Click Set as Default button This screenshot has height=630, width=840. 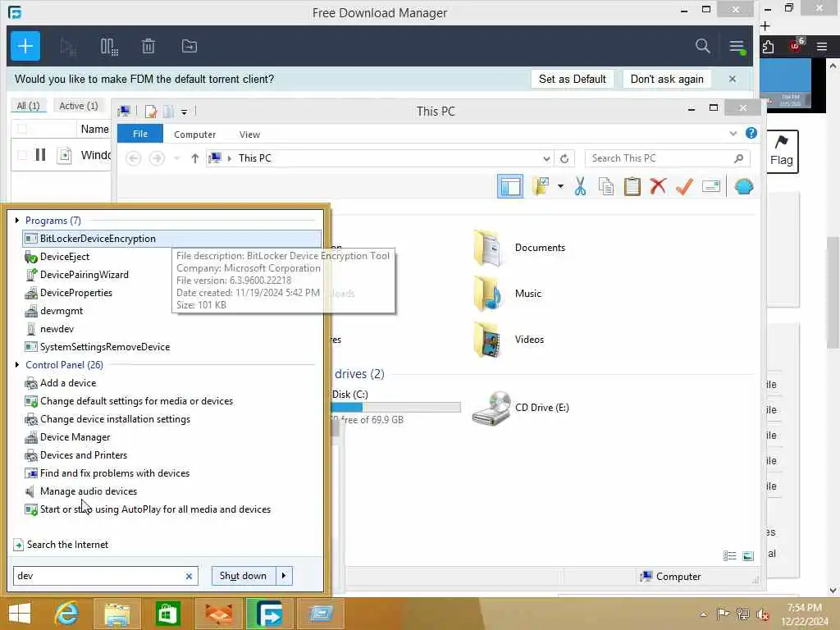click(x=572, y=79)
